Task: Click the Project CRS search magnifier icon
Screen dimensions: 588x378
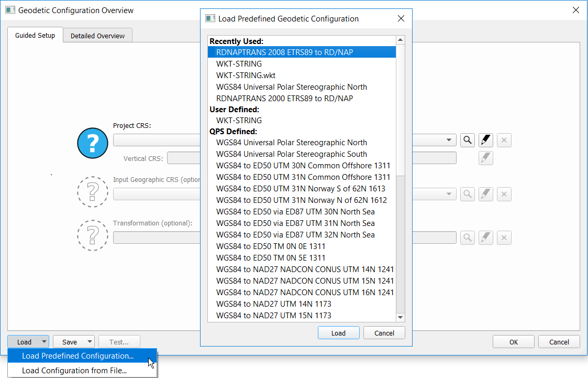Action: coord(468,141)
